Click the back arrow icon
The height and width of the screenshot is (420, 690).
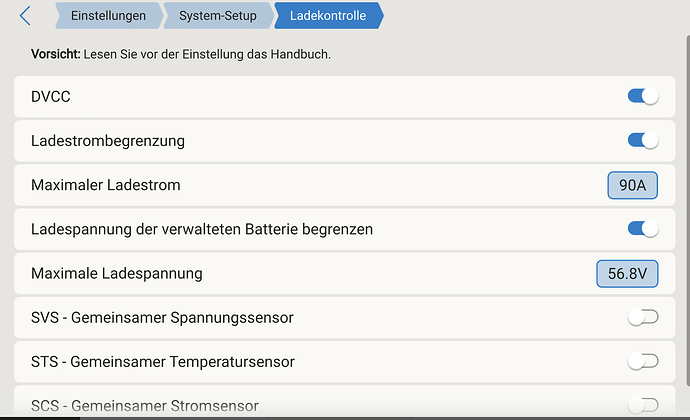point(25,16)
